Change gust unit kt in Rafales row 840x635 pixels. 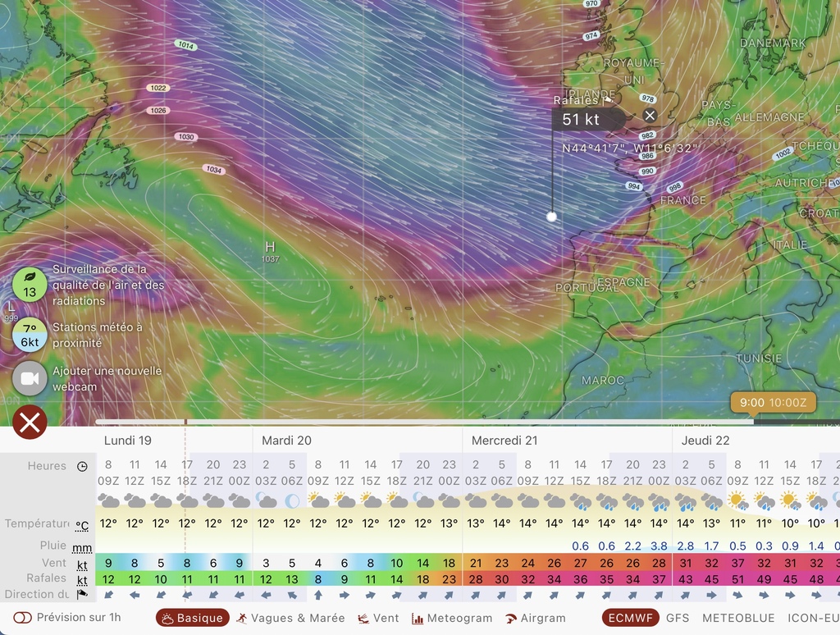point(82,581)
